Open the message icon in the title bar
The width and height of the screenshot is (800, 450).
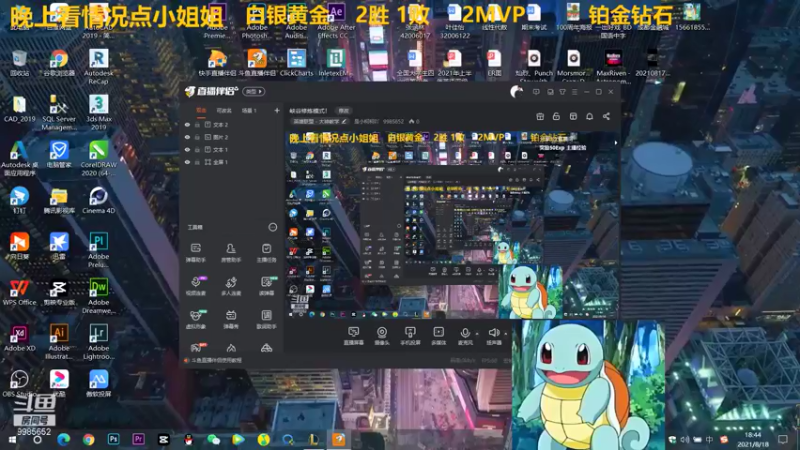click(x=536, y=92)
